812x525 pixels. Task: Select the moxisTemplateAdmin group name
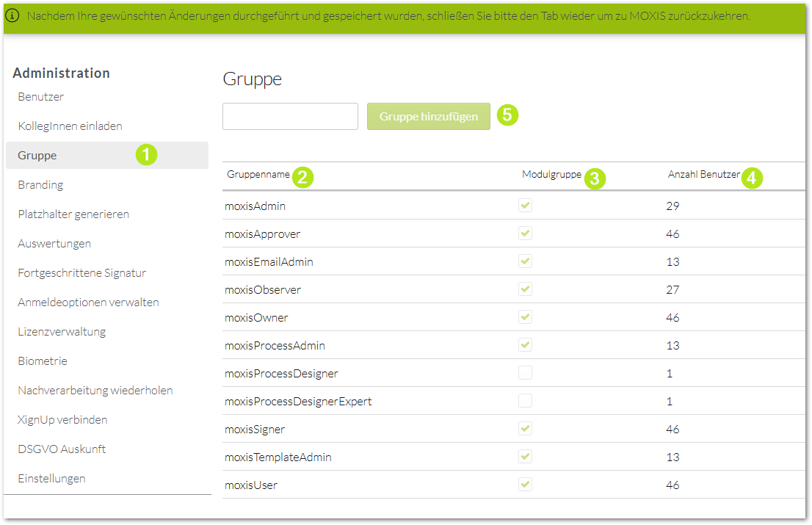pos(278,457)
